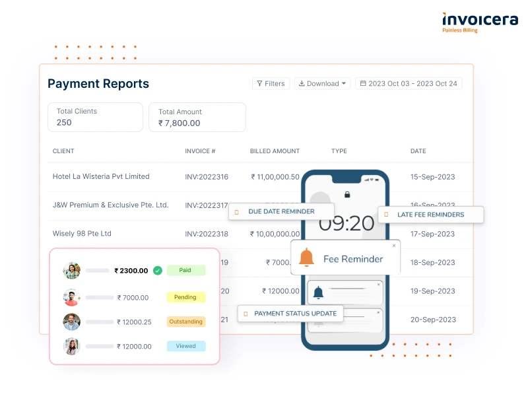This screenshot has width=528, height=420.
Task: Click date 17-Sep-2023
Action: click(432, 234)
